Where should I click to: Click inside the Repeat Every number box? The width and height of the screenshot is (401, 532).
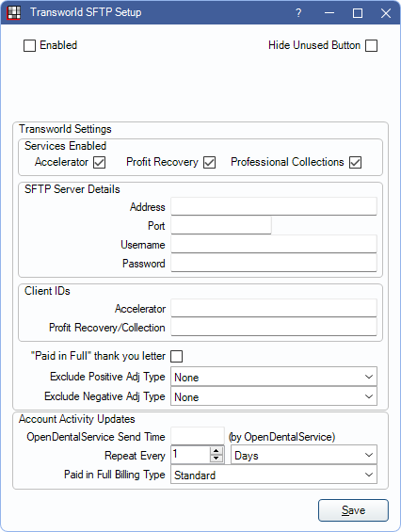190,454
